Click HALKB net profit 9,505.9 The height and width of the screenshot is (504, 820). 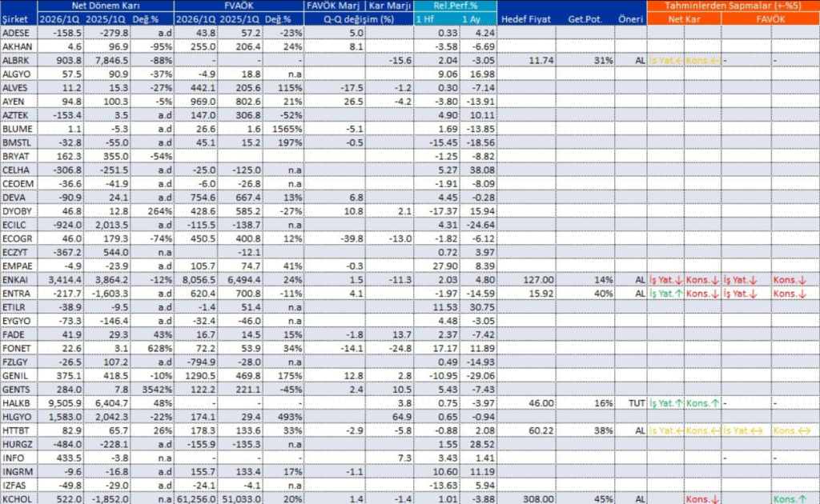coord(65,403)
